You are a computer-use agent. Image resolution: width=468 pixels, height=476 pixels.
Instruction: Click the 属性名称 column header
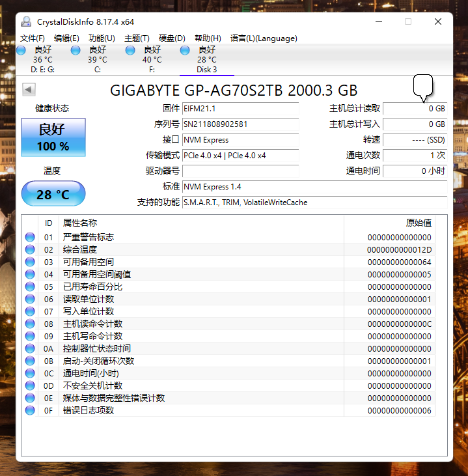tap(201, 223)
